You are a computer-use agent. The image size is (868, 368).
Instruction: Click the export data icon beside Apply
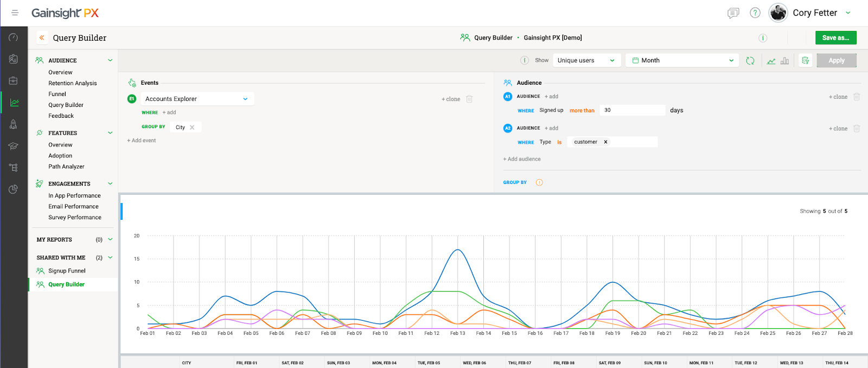tap(806, 61)
